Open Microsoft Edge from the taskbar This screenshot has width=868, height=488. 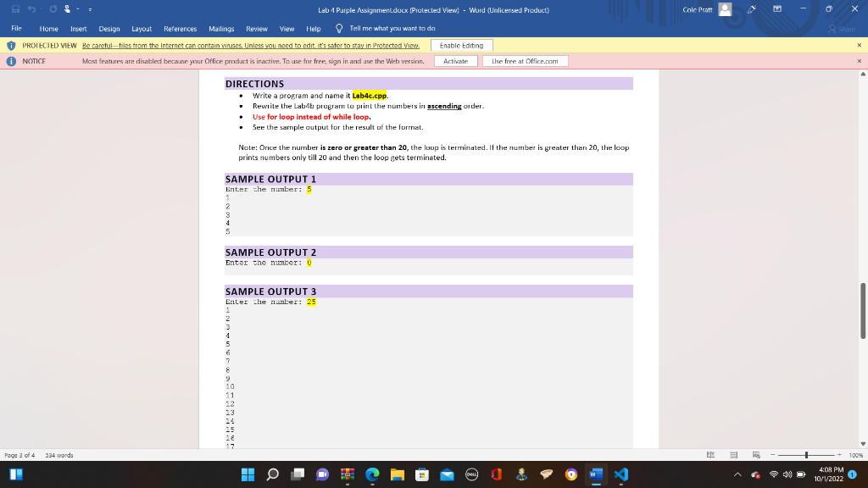pos(371,475)
